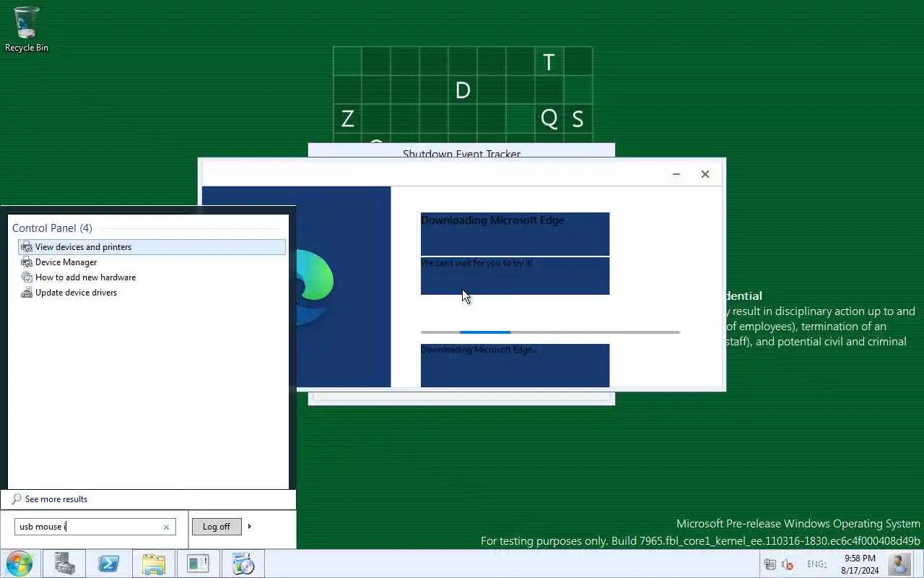The width and height of the screenshot is (924, 578).
Task: Close the Edge installer window
Action: point(705,174)
